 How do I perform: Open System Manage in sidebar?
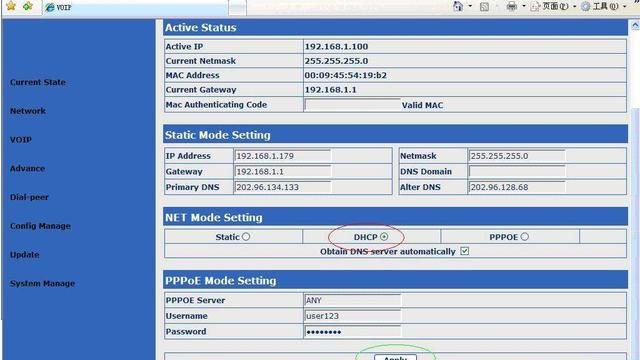coord(42,283)
